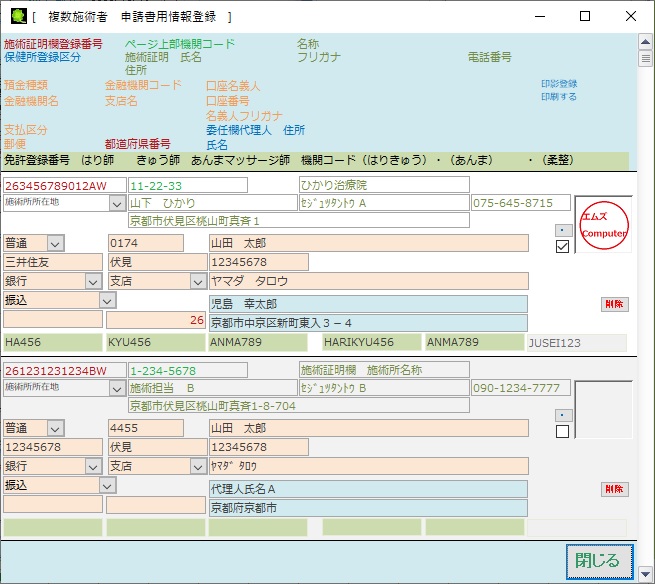Click the 4455 bank code field
The width and height of the screenshot is (655, 584).
coord(146,428)
